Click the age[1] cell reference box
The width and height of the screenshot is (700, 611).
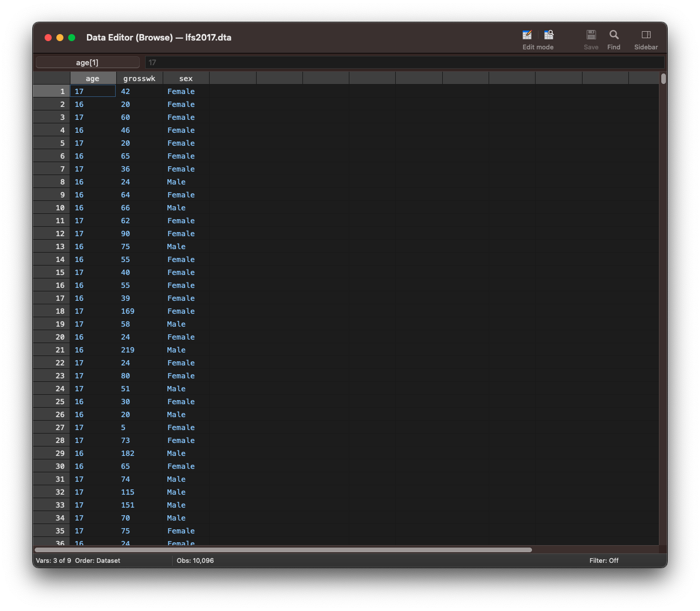[x=87, y=62]
